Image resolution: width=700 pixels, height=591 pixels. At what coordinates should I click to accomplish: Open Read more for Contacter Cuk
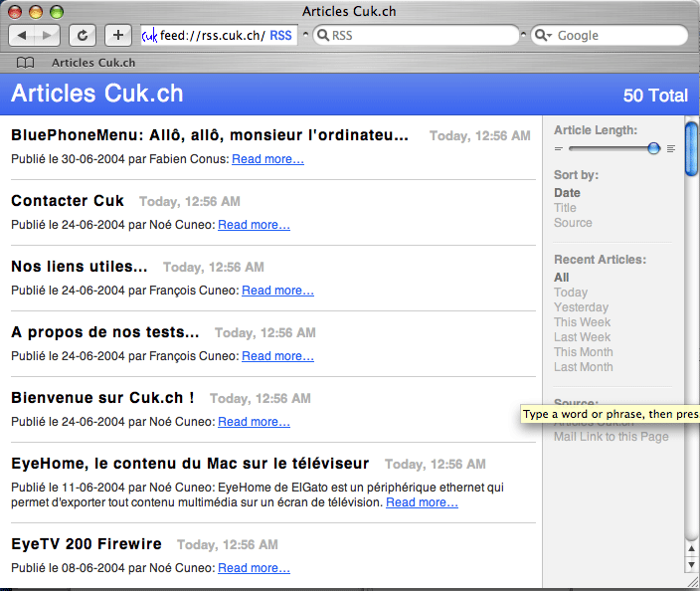coord(254,225)
